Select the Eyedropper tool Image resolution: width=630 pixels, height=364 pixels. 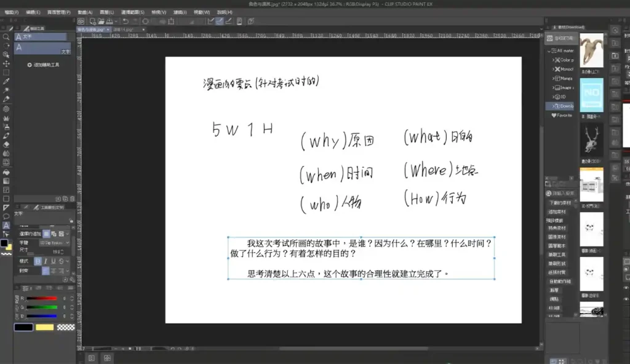pos(6,81)
